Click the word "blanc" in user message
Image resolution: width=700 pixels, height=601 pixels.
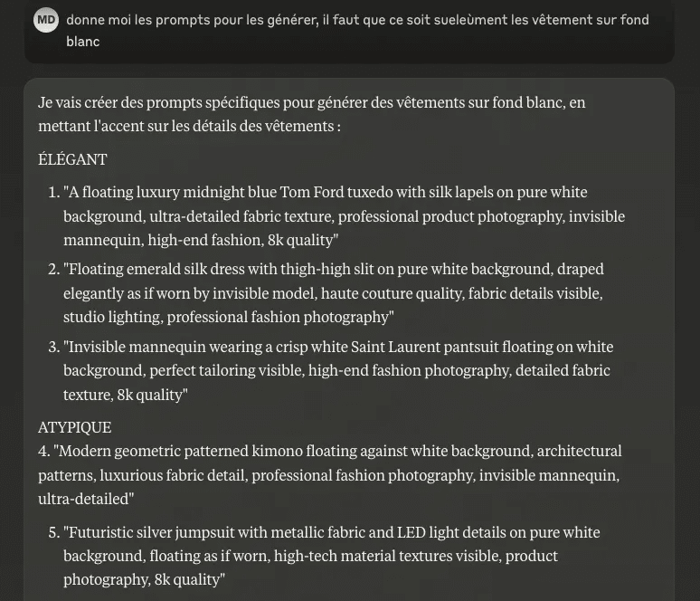coord(83,42)
